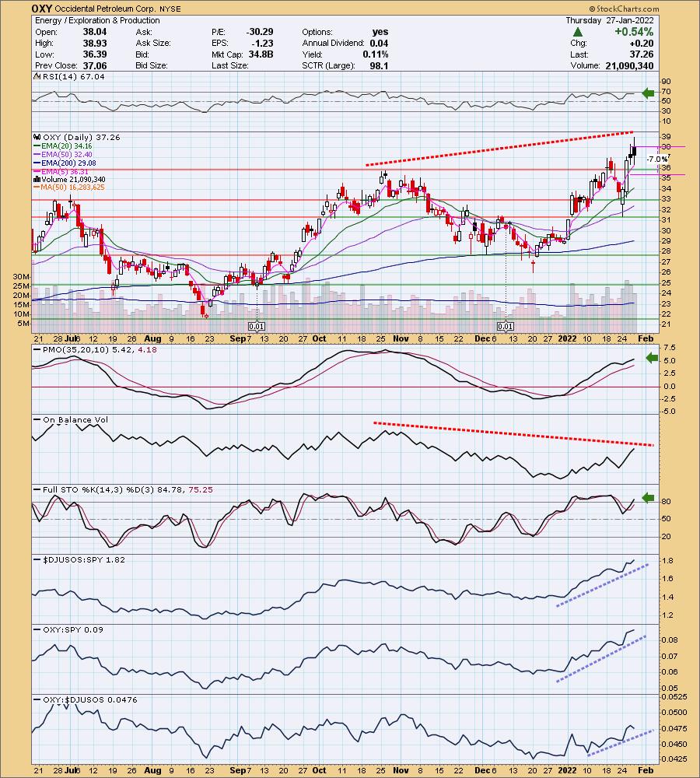Click the date Thursday 27-Jan-2022

pyautogui.click(x=610, y=20)
